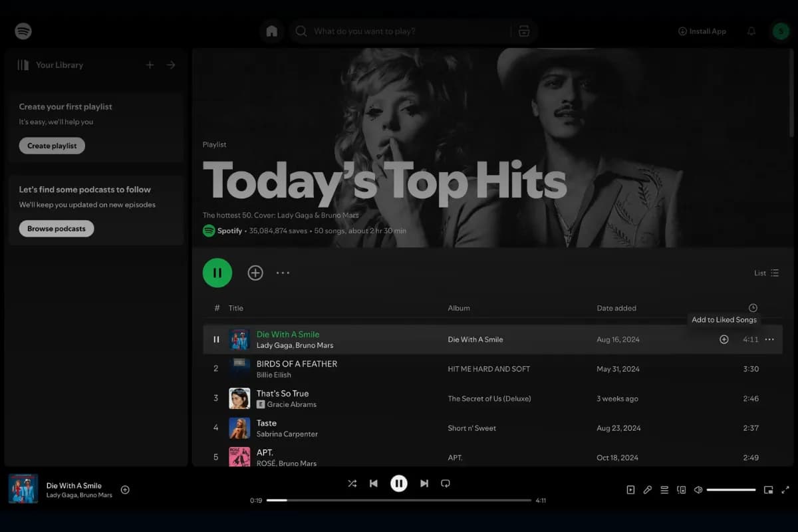Open more options for the playlist

[283, 273]
